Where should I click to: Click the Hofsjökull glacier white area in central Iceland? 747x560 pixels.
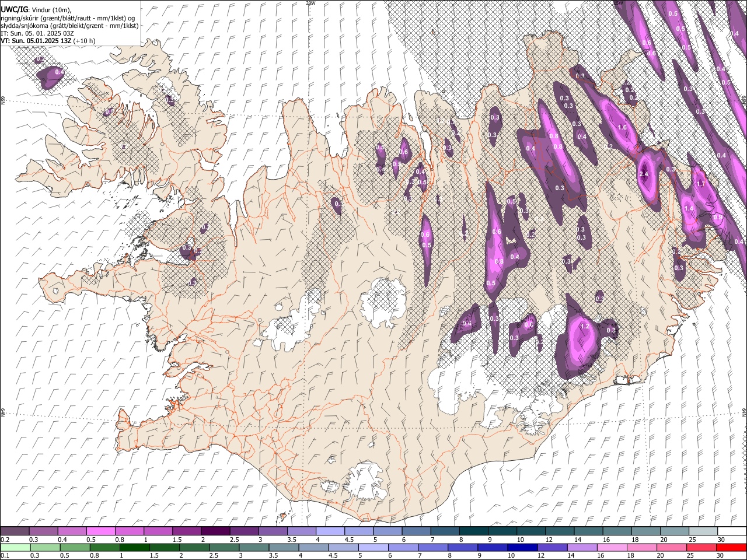click(x=383, y=302)
